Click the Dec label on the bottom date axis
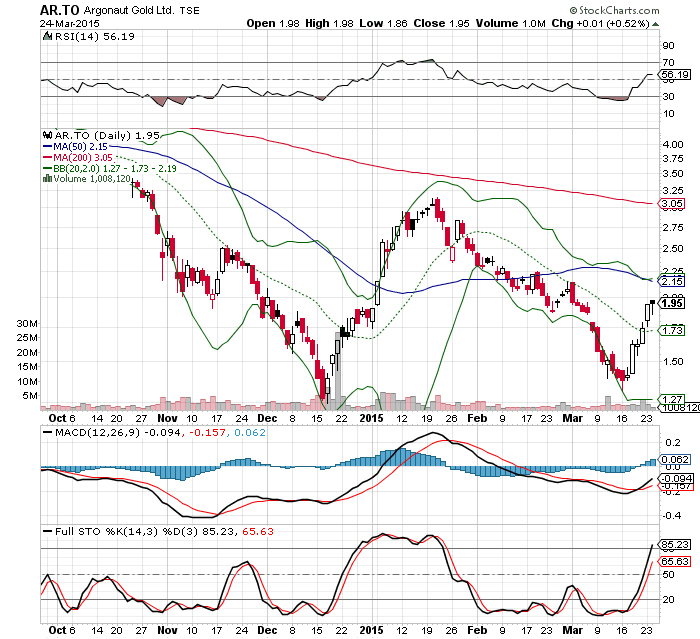This screenshot has width=700, height=639. (x=267, y=631)
